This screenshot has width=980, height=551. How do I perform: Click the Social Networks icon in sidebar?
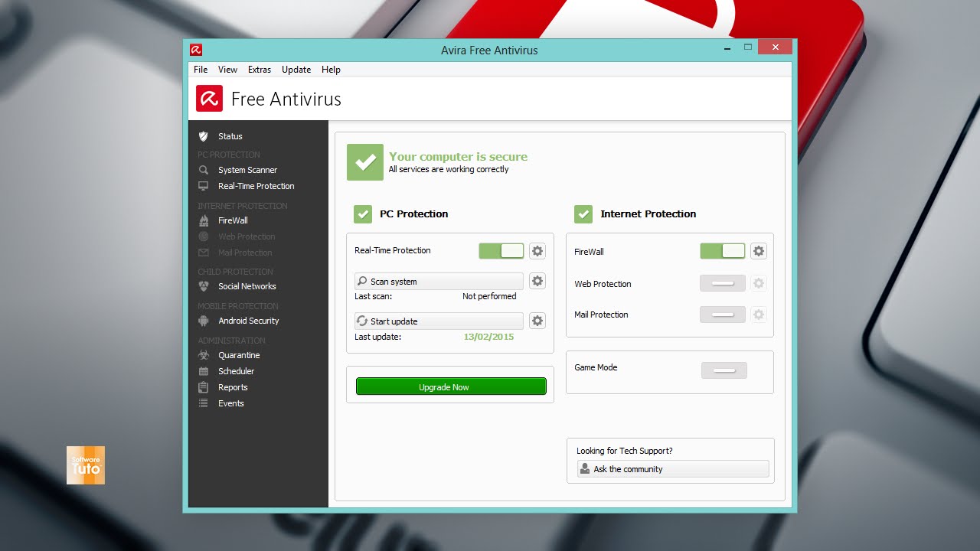coord(204,286)
